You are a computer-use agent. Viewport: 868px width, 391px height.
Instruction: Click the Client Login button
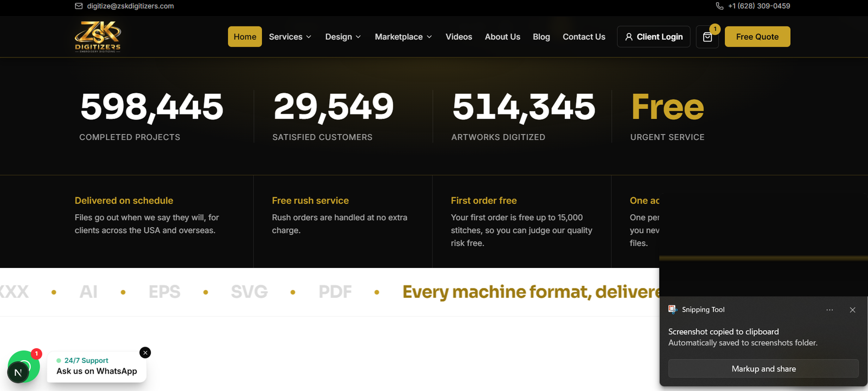tap(654, 37)
